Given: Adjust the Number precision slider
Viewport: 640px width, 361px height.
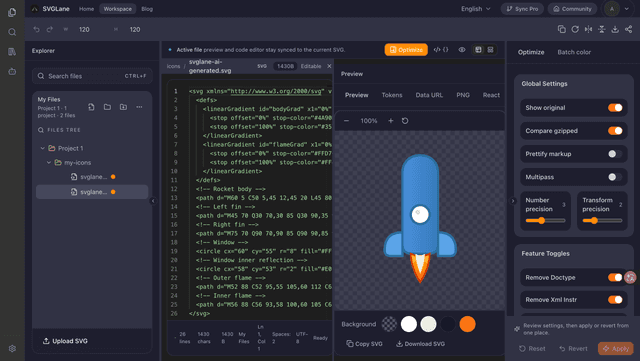Looking at the screenshot, I should pos(545,221).
